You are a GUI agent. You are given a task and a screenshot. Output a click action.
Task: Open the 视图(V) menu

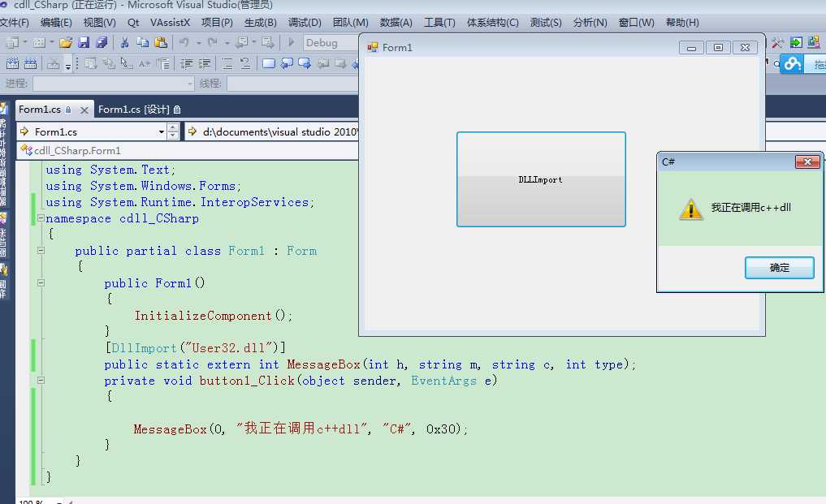(x=100, y=23)
